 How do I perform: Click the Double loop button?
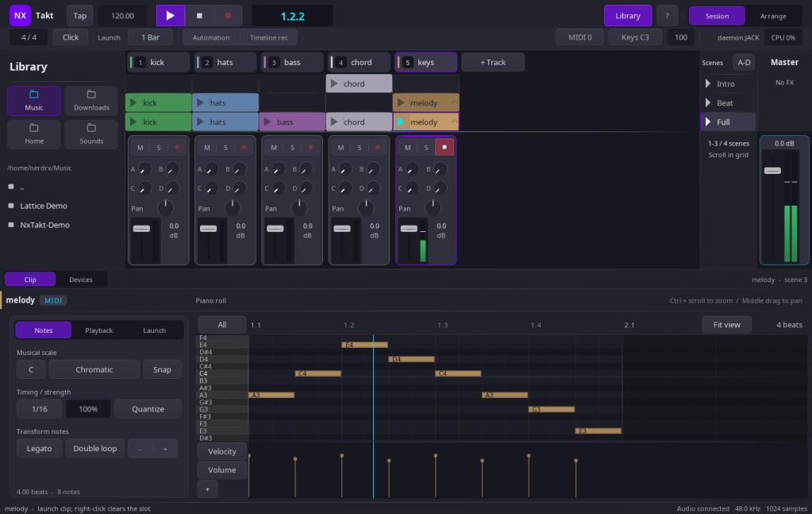point(94,448)
